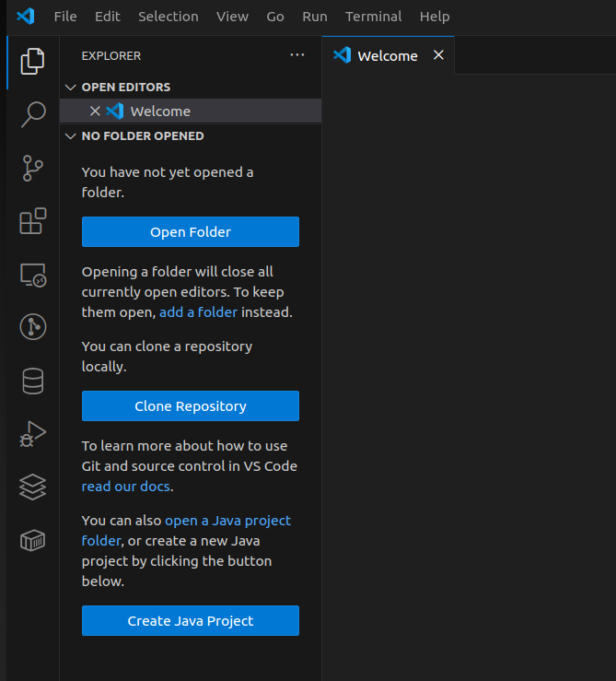The height and width of the screenshot is (681, 616).
Task: Open the Extensions view icon
Action: pos(32,221)
